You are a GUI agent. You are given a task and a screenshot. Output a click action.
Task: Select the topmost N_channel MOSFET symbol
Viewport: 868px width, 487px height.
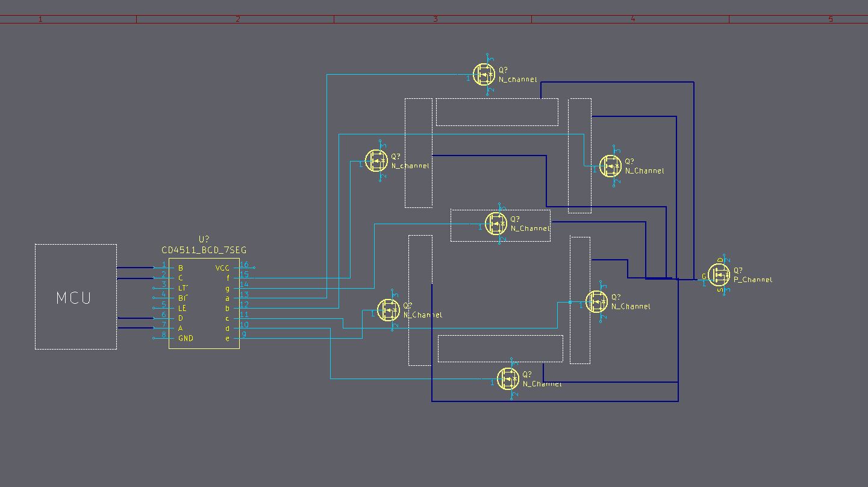tap(484, 74)
